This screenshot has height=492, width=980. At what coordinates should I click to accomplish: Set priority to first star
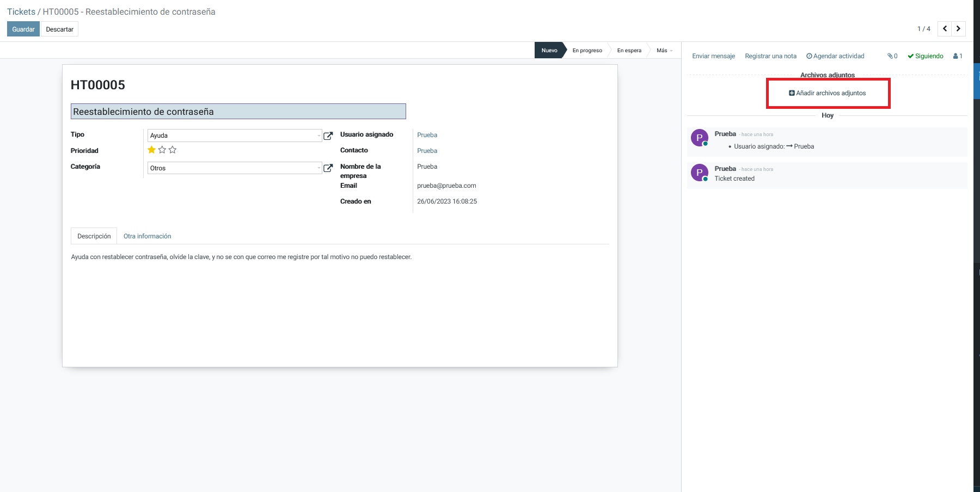tap(151, 150)
